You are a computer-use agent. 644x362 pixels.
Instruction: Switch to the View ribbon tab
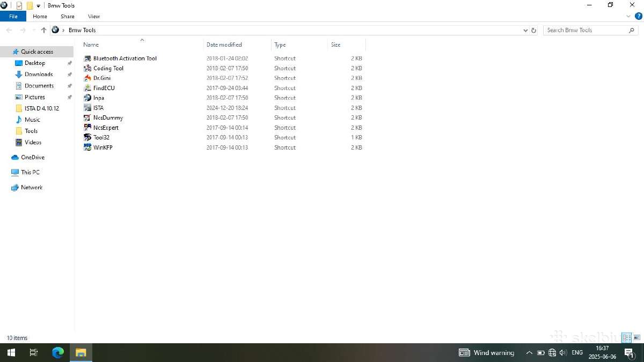point(94,17)
